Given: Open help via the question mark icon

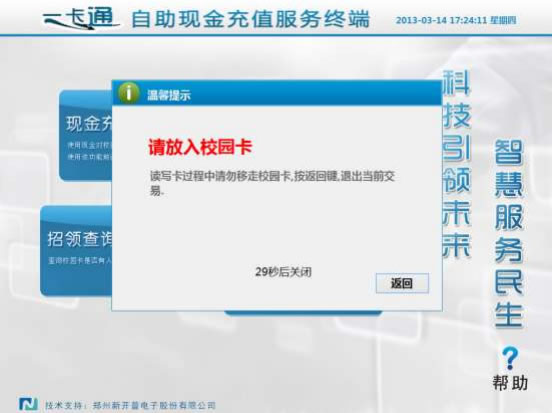Looking at the screenshot, I should [x=510, y=358].
